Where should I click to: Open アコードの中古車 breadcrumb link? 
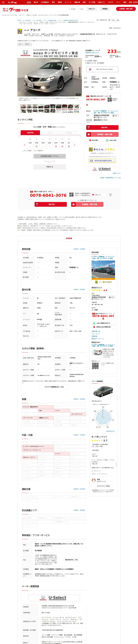click(x=37, y=21)
